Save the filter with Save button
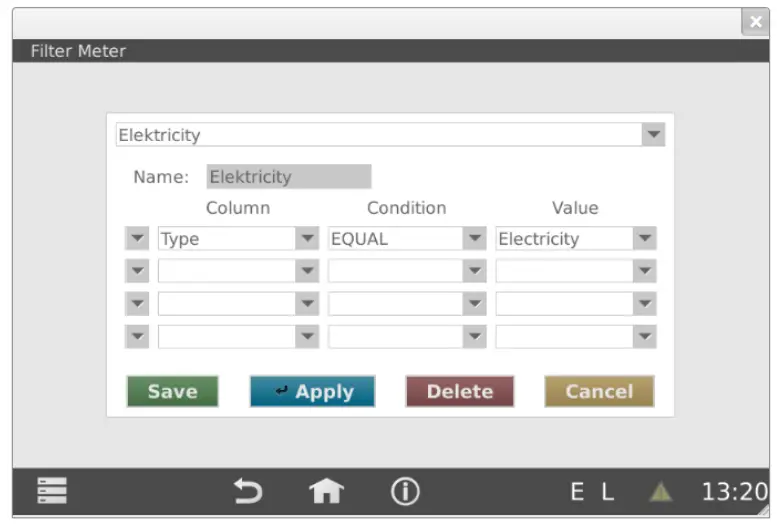This screenshot has width=777, height=524. pos(172,392)
